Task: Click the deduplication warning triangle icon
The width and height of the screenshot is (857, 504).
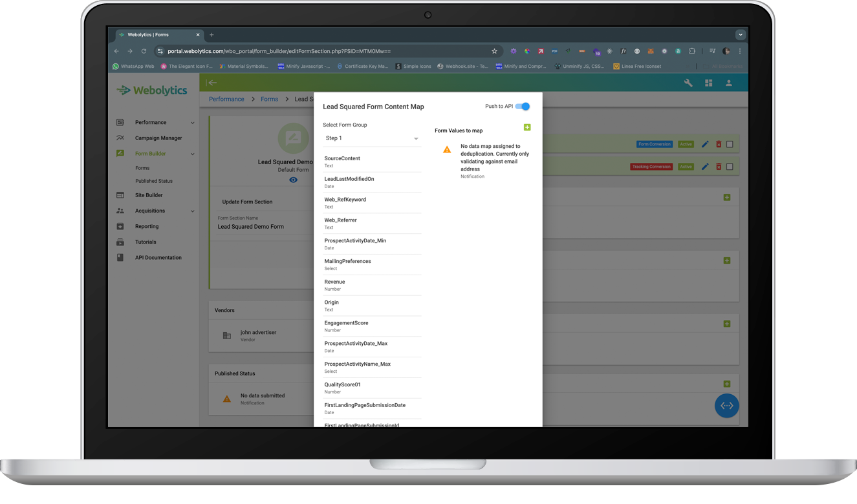Action: click(447, 149)
